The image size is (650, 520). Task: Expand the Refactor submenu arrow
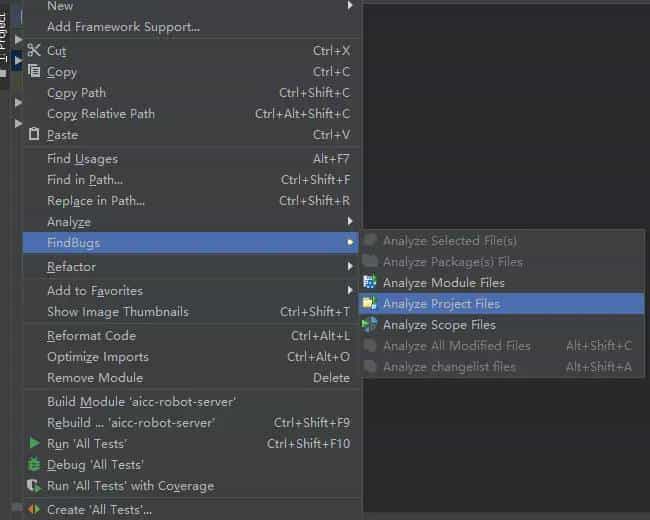[x=350, y=267]
